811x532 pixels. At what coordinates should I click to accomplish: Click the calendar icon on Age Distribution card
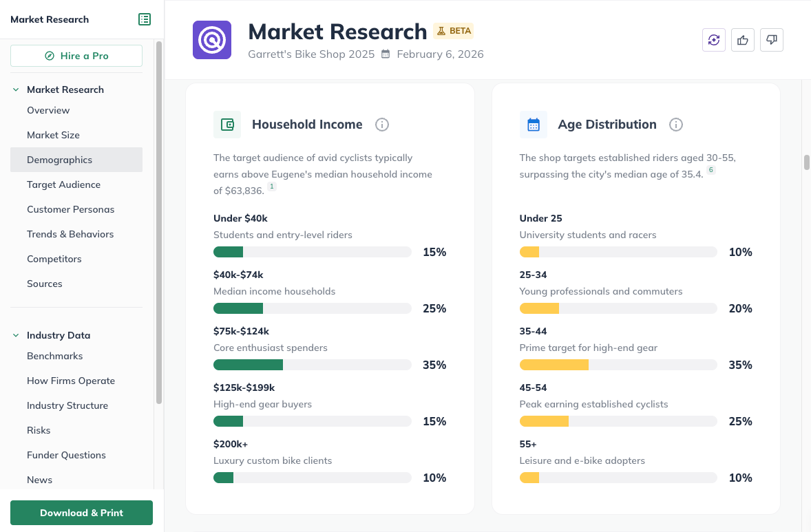tap(533, 125)
